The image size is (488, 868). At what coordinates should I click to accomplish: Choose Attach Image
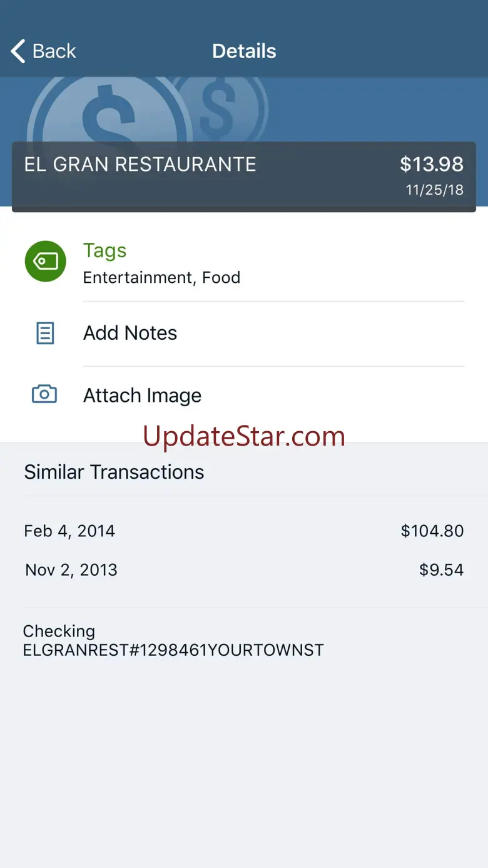[x=143, y=396]
